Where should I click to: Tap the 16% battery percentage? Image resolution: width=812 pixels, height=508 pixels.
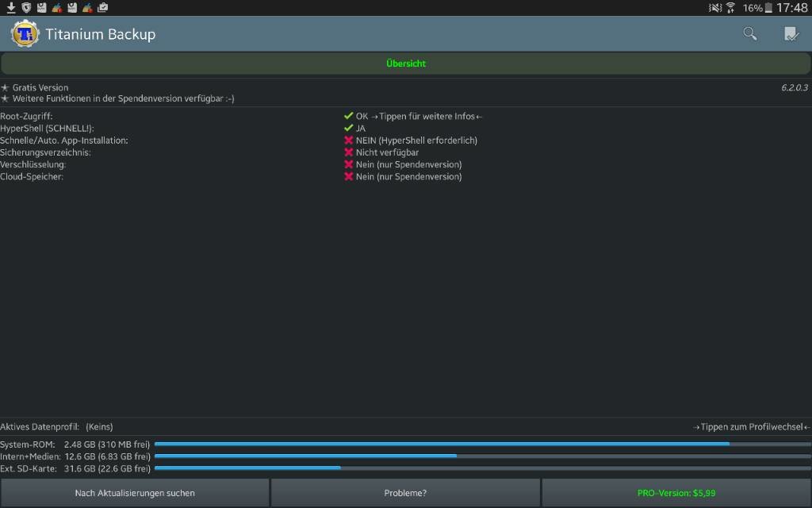click(753, 8)
